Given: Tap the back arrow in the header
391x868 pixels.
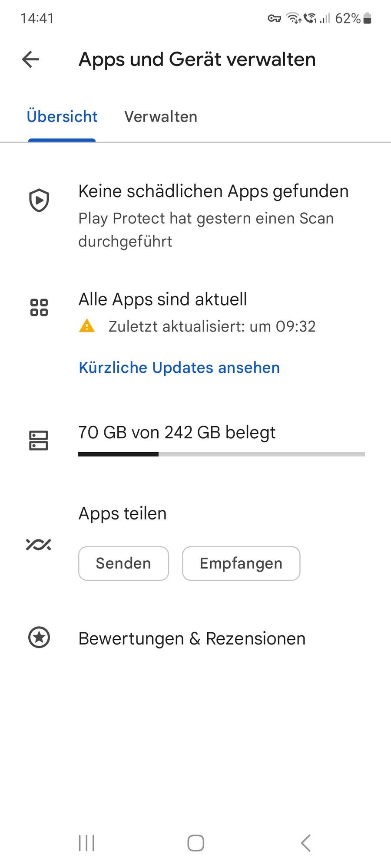Looking at the screenshot, I should click(31, 59).
